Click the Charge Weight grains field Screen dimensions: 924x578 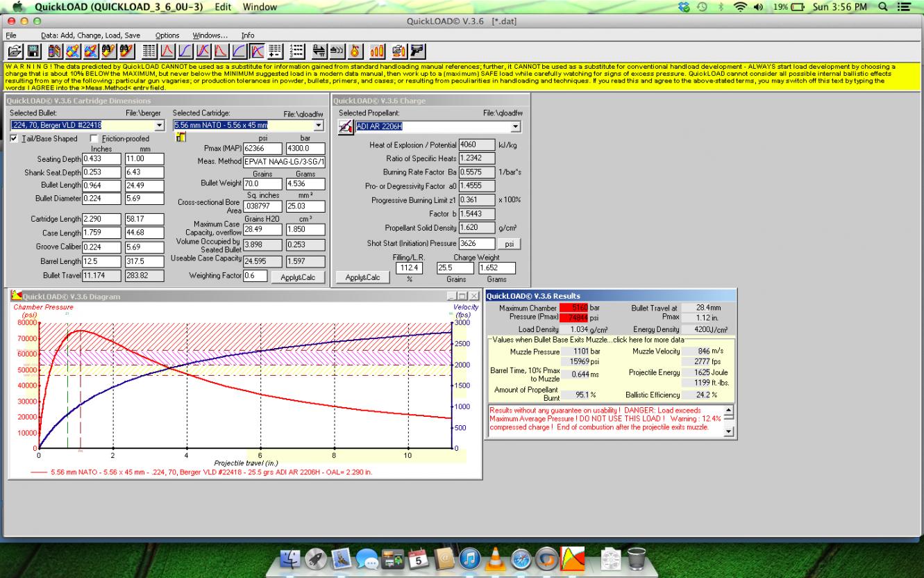point(455,268)
